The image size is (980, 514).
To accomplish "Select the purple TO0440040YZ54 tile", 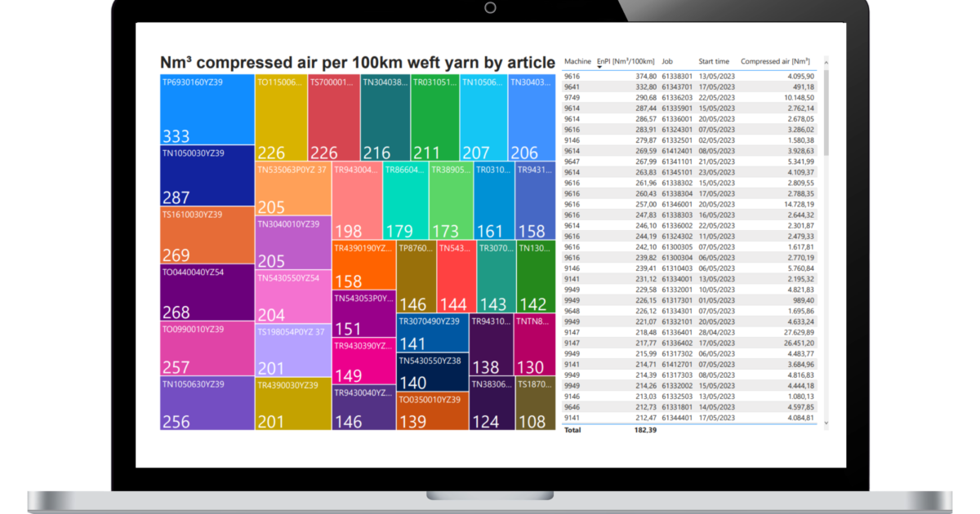I will [207, 292].
